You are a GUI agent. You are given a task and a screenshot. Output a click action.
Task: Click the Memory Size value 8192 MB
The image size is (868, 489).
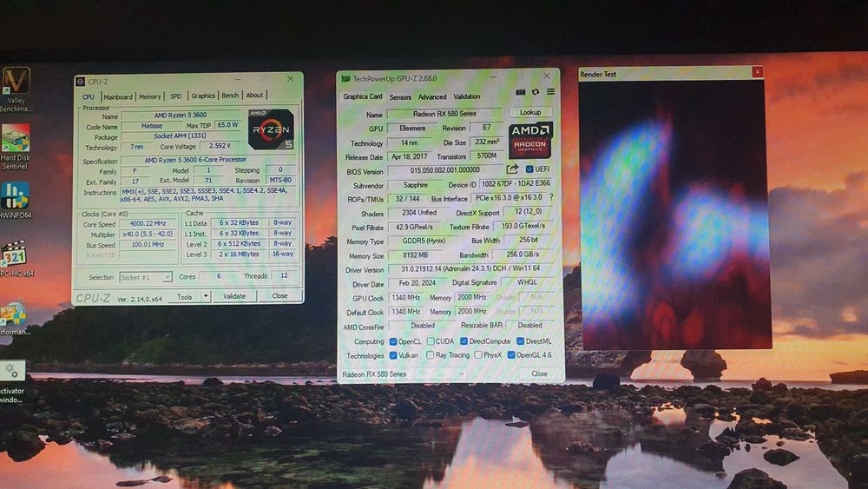[x=415, y=255]
